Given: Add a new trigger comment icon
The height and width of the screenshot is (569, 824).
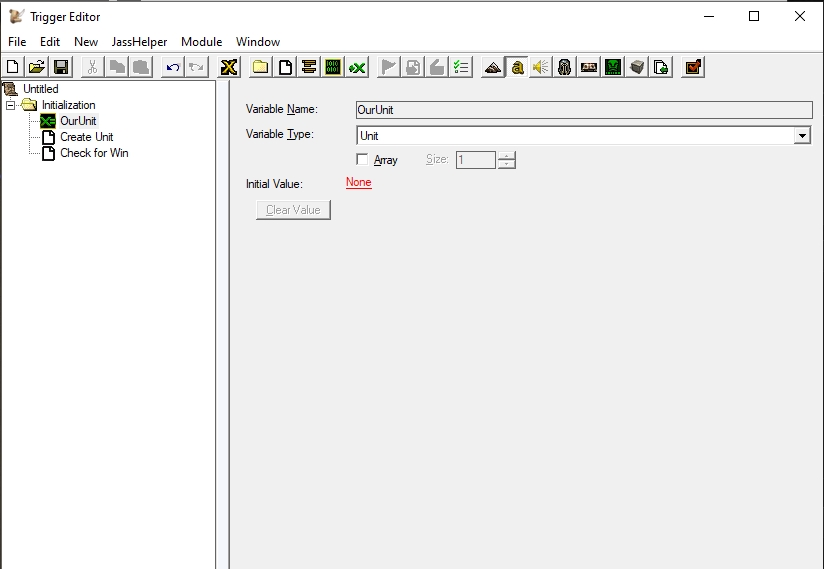Looking at the screenshot, I should [x=309, y=67].
